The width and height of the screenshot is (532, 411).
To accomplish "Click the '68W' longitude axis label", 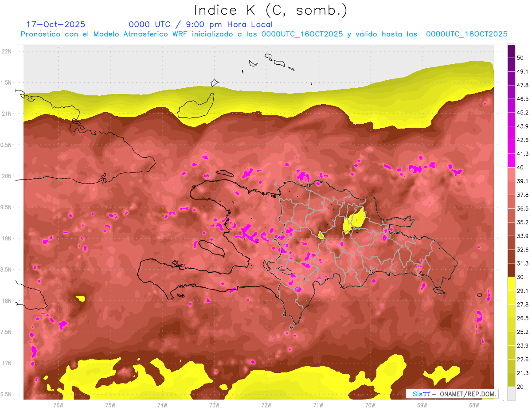I will [x=473, y=405].
